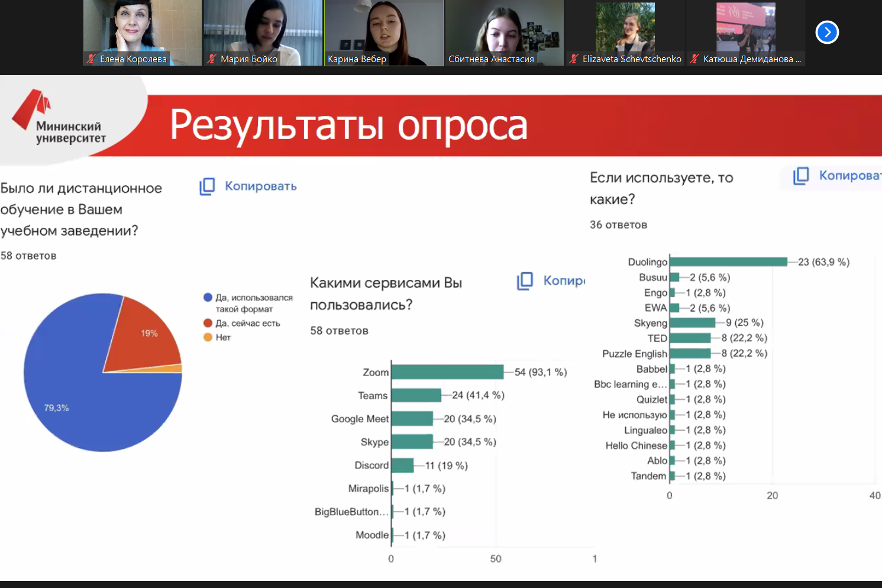
Task: Click the EWA chart label
Action: tap(656, 308)
